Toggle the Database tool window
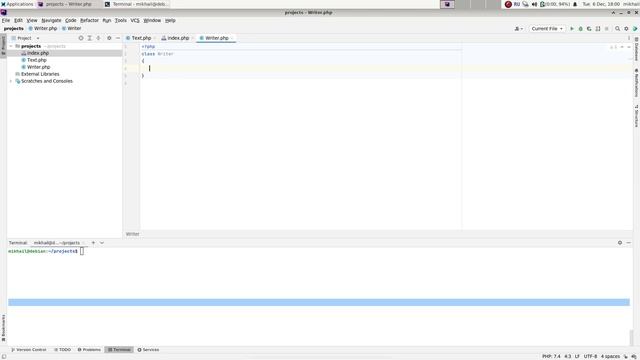The image size is (640, 360). (x=636, y=49)
